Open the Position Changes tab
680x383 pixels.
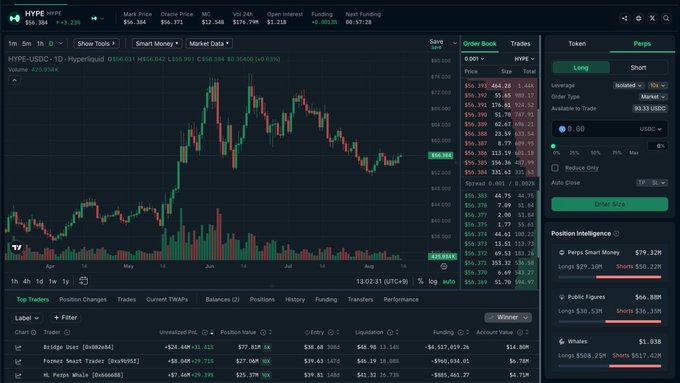(x=83, y=299)
